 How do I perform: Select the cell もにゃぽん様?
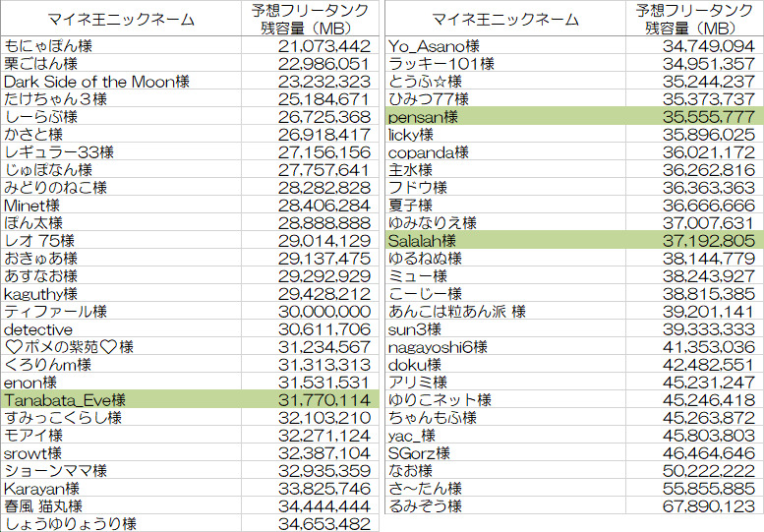coord(121,46)
